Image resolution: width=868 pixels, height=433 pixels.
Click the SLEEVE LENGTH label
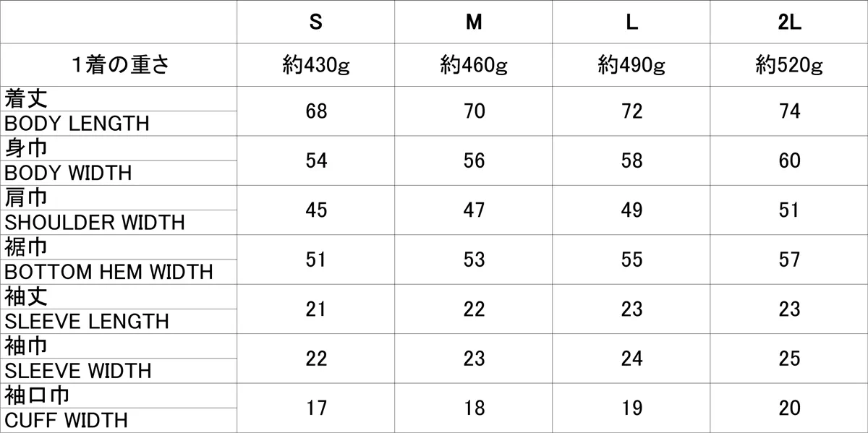tap(87, 322)
